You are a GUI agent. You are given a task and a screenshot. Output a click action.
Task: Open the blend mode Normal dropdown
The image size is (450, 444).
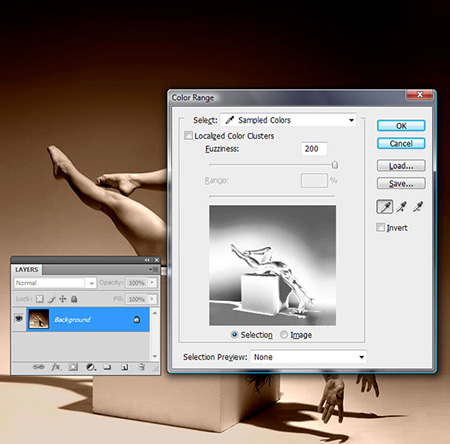55,283
